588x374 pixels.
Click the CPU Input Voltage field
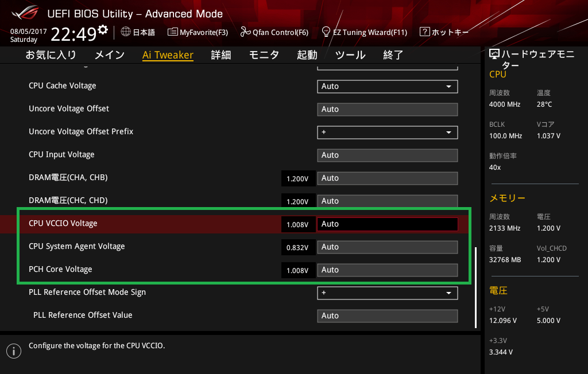(x=388, y=155)
